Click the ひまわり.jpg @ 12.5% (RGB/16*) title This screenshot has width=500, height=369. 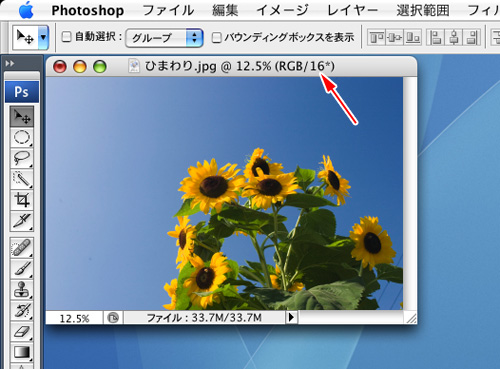[x=239, y=66]
